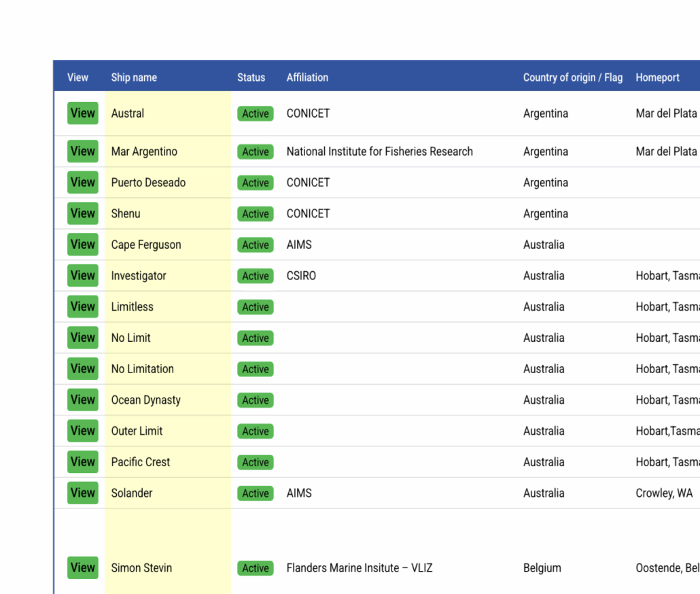
Task: Click the Country of origin / Flag header
Action: coord(573,77)
